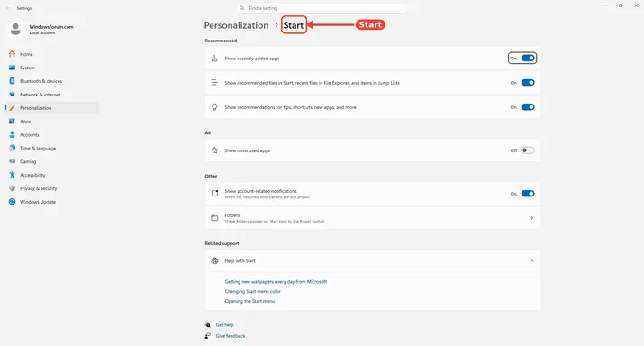Click the notification icon beside account-related notifications
The width and height of the screenshot is (644, 346).
click(214, 193)
